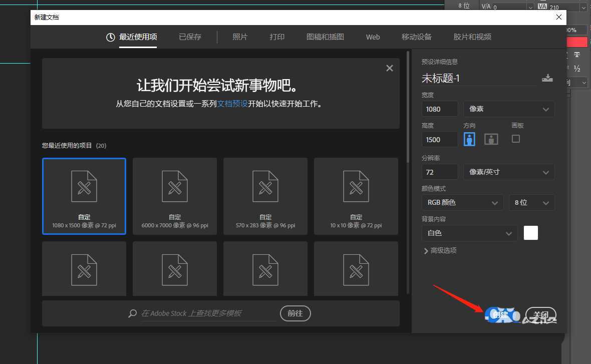The height and width of the screenshot is (364, 591).
Task: Click the white background color swatch
Action: 530,233
